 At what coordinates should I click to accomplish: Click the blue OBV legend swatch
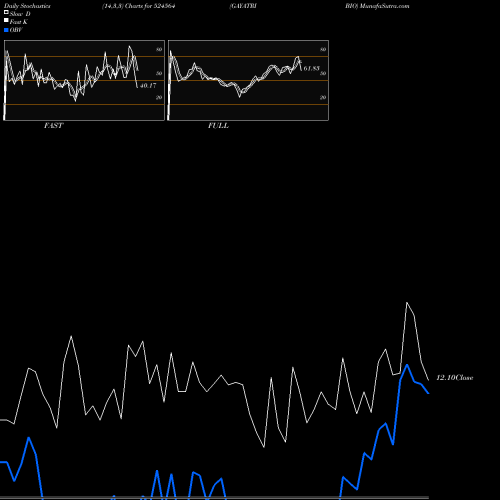pyautogui.click(x=6, y=30)
